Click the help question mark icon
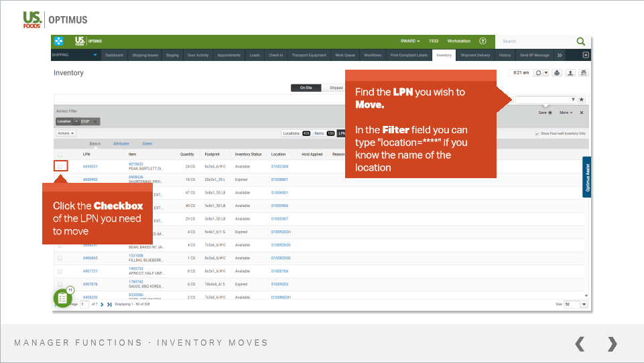 (482, 41)
